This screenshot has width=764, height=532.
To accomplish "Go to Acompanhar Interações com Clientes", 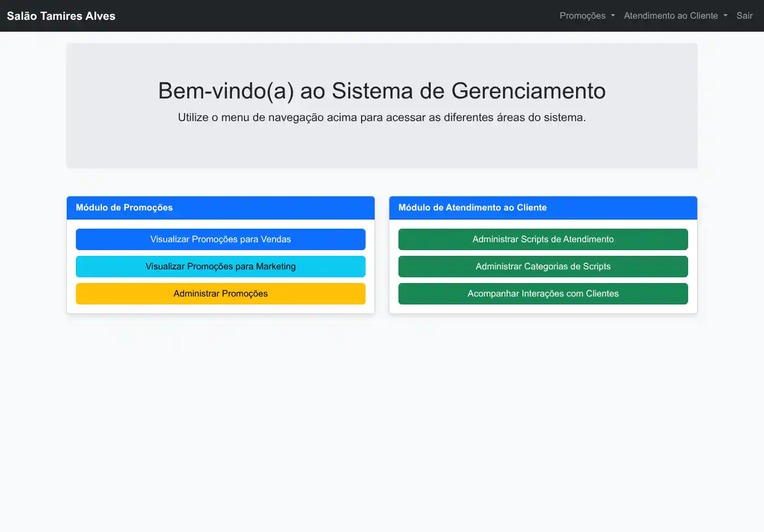I will click(543, 294).
